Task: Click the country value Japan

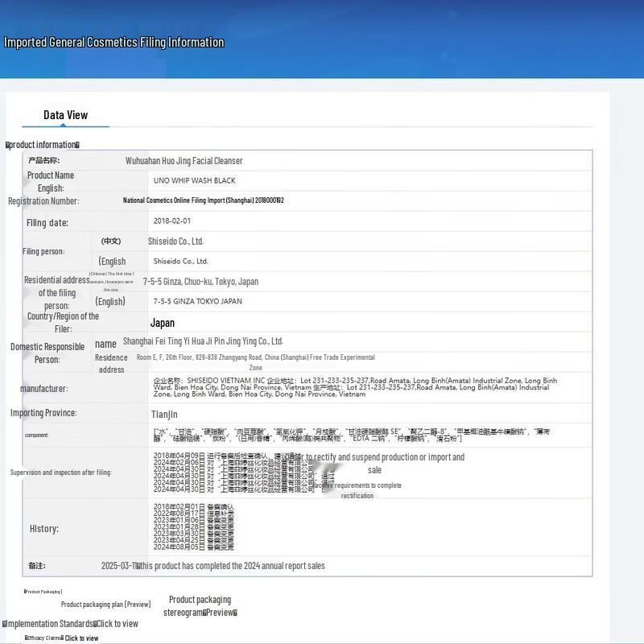Action: (x=163, y=323)
